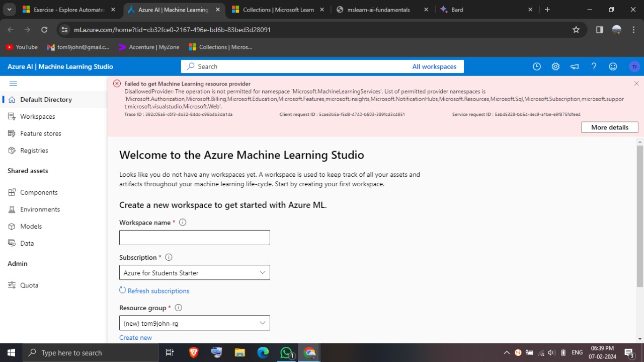Open Collections | Micros... bookmark

tap(220, 47)
